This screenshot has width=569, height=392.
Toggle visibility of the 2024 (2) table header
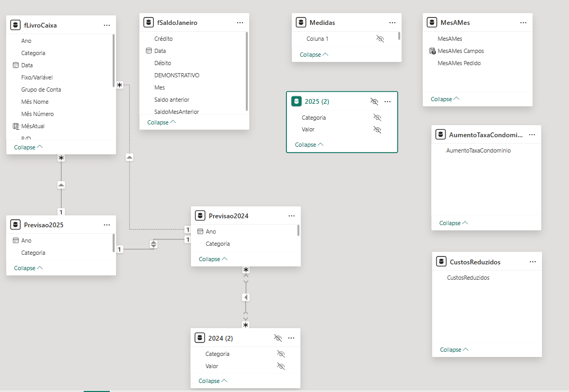tap(278, 338)
